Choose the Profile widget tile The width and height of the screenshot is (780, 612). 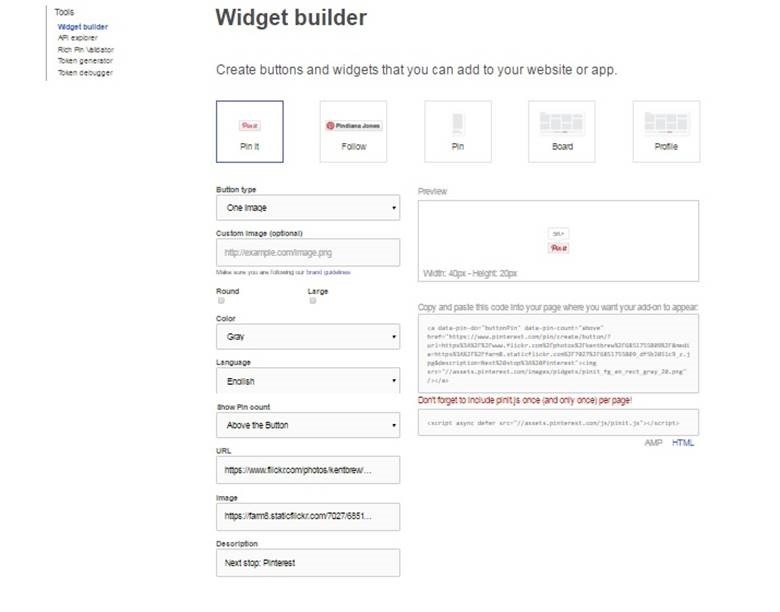click(x=666, y=131)
